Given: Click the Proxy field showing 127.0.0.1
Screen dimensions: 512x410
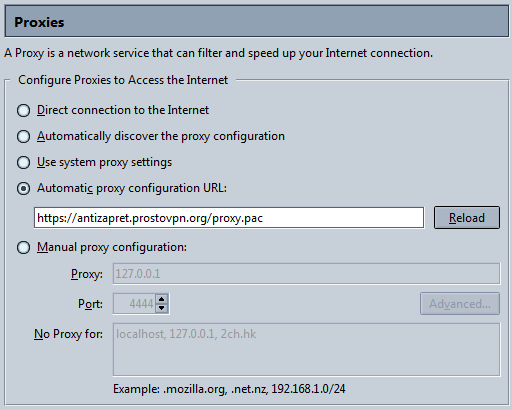Looking at the screenshot, I should click(x=306, y=274).
